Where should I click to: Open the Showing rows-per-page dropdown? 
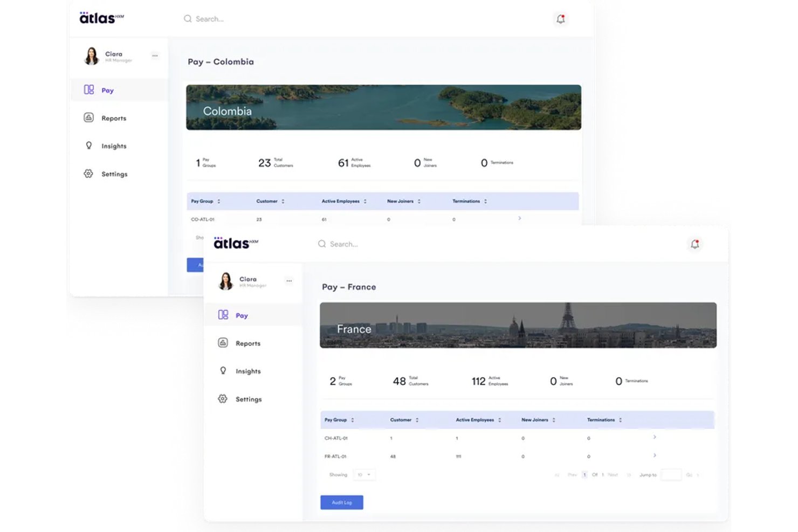point(364,475)
